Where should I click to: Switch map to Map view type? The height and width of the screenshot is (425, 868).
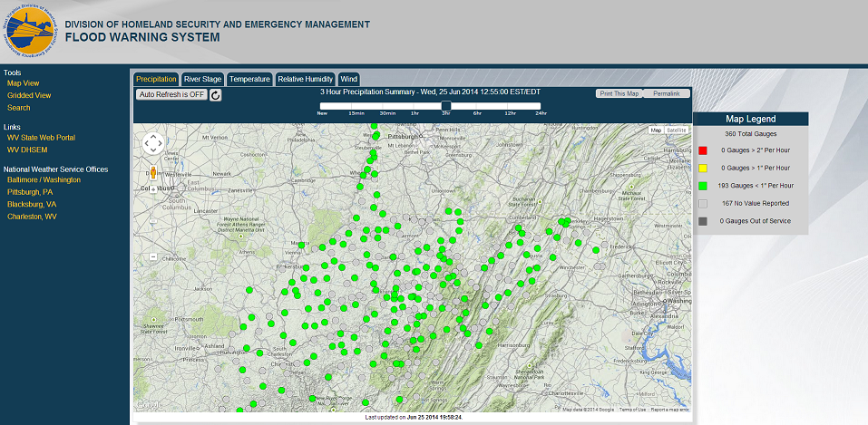656,130
